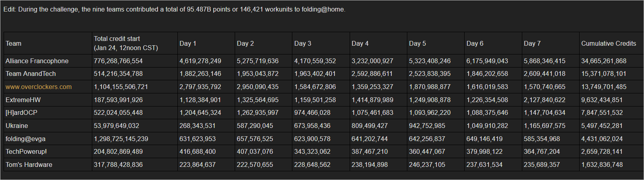Open the www.overclockers.com link
Viewport: 644px width, 180px height.
click(39, 87)
